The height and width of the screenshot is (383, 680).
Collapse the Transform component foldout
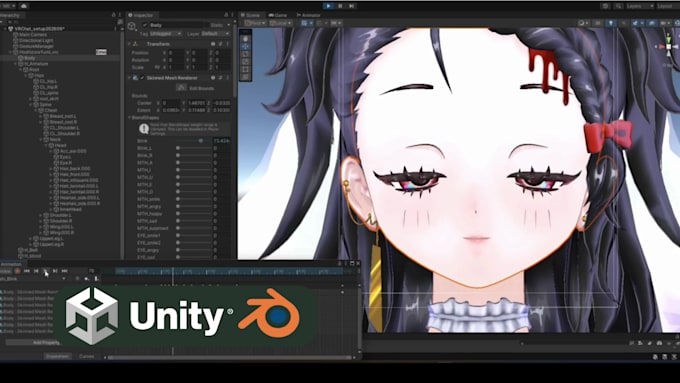click(129, 44)
